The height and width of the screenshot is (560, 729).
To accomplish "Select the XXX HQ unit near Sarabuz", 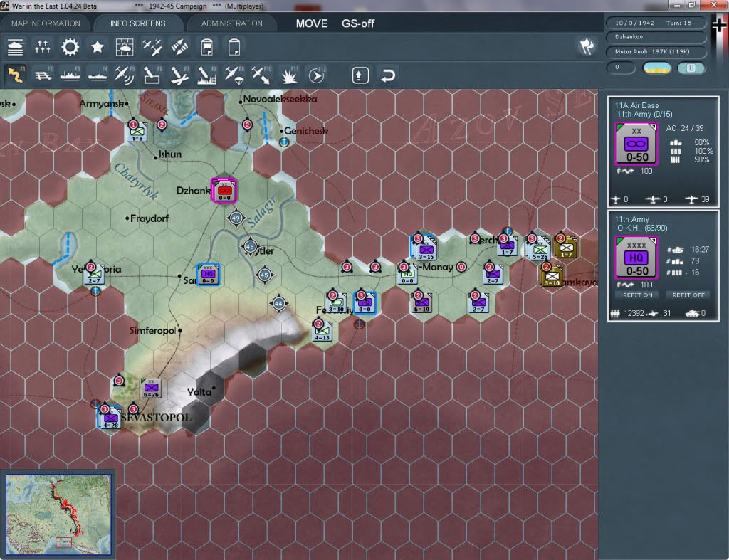I will point(208,274).
